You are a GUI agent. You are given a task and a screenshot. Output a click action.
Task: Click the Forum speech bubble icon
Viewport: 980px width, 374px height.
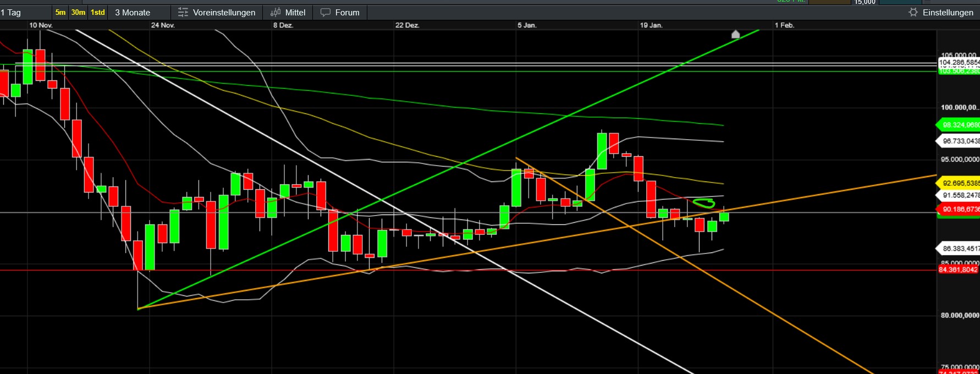[326, 12]
